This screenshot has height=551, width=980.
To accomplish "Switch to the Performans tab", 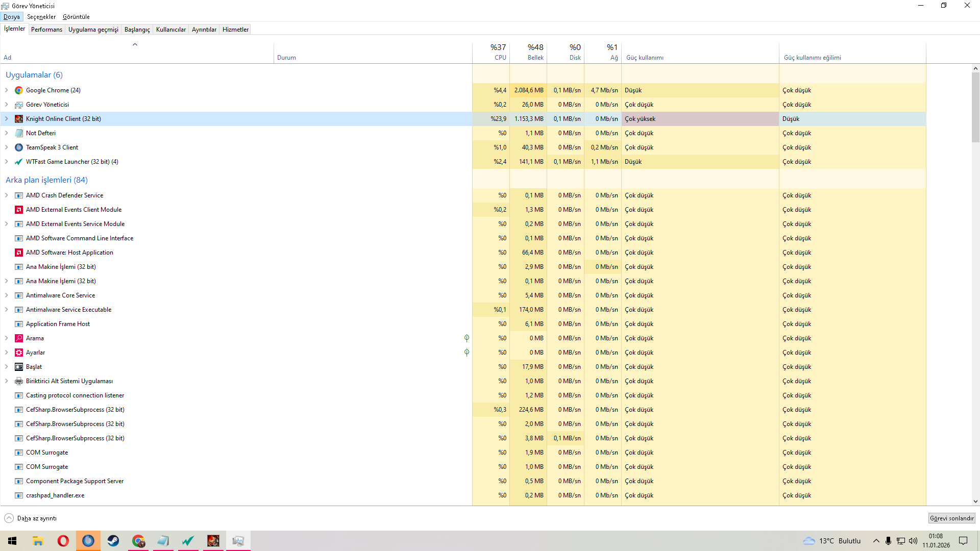I will click(46, 30).
